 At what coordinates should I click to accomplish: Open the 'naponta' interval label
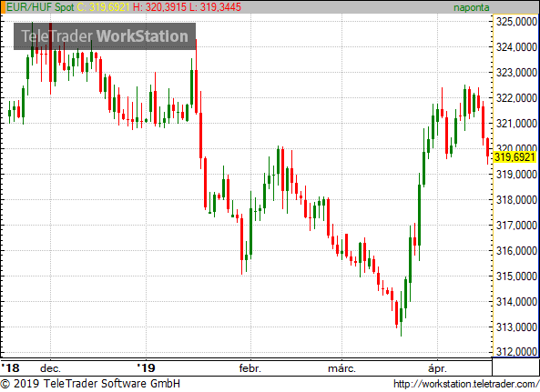(471, 7)
